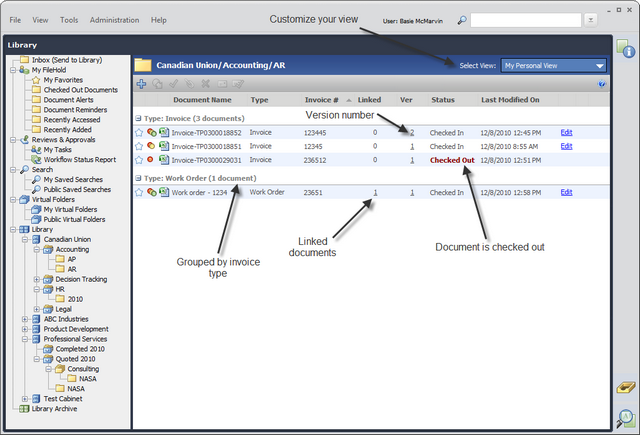This screenshot has height=435, width=640.
Task: Toggle favorite star for Invoice-TP0300018852
Action: pyautogui.click(x=140, y=132)
